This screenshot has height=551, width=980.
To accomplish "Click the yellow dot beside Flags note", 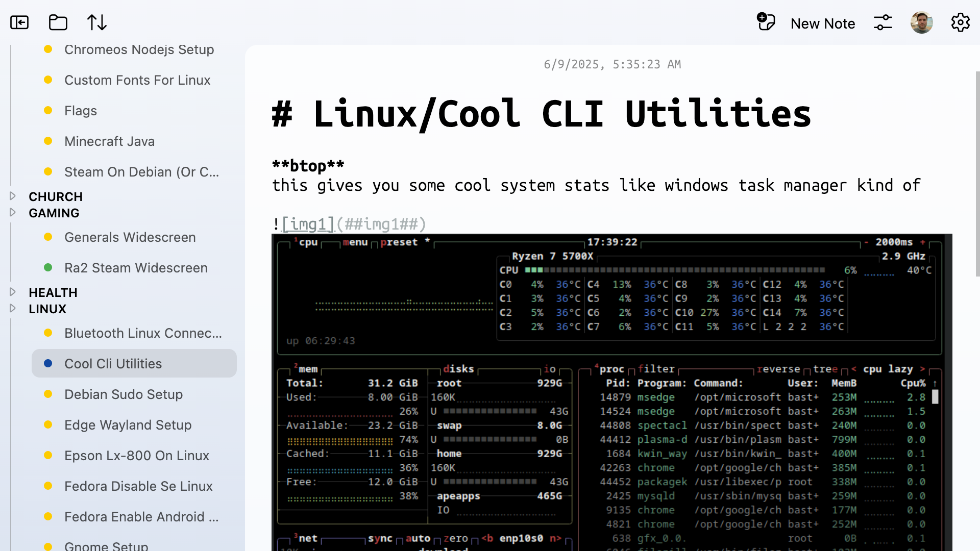I will coord(48,110).
